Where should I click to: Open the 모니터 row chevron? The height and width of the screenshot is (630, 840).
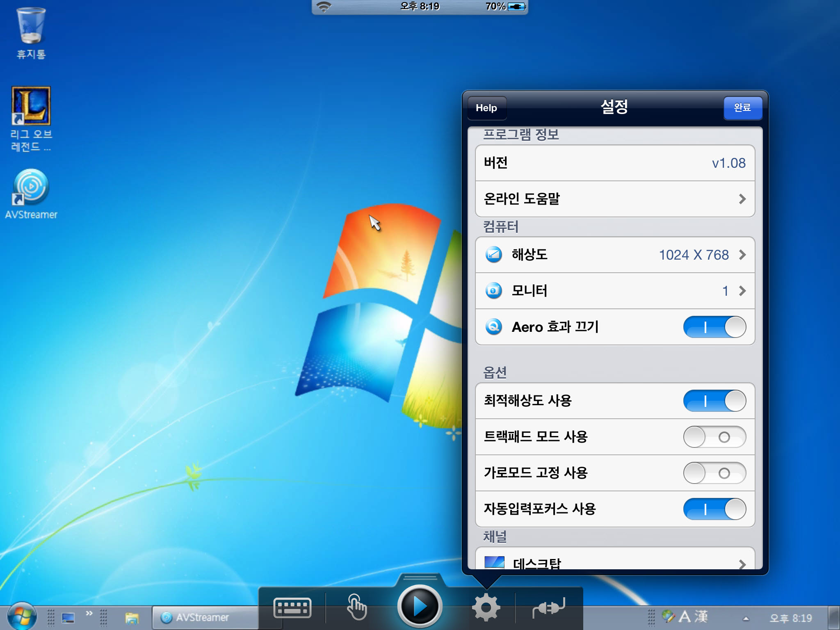742,291
